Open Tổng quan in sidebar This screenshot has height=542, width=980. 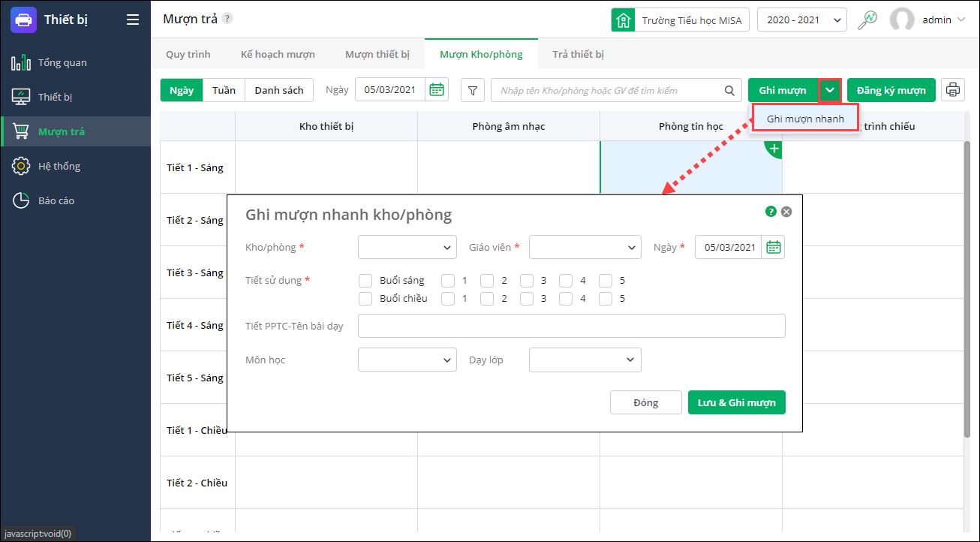tap(75, 62)
